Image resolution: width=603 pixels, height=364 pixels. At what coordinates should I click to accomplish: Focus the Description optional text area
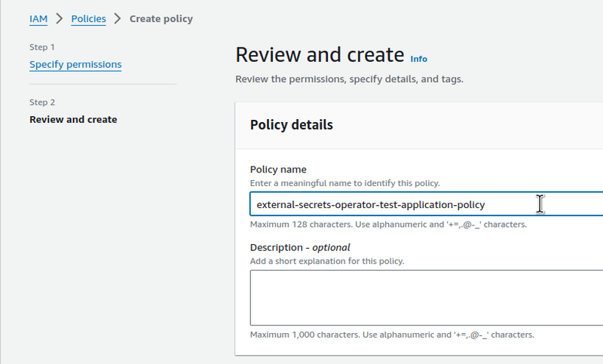tap(426, 298)
